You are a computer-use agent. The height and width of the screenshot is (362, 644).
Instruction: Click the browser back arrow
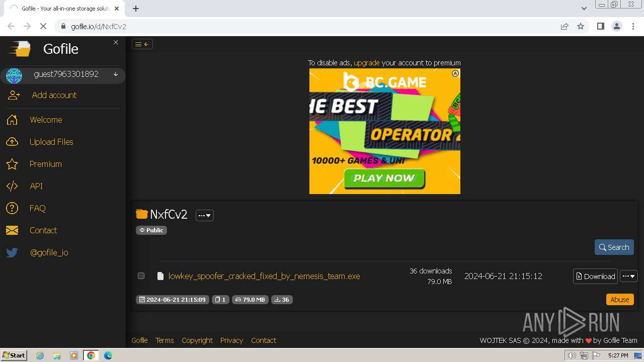pyautogui.click(x=11, y=26)
